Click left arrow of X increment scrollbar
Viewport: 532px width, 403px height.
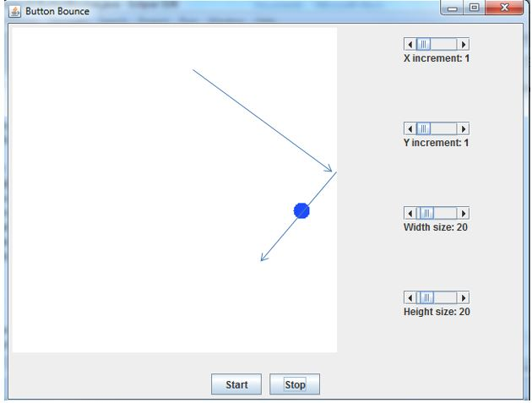click(x=410, y=44)
